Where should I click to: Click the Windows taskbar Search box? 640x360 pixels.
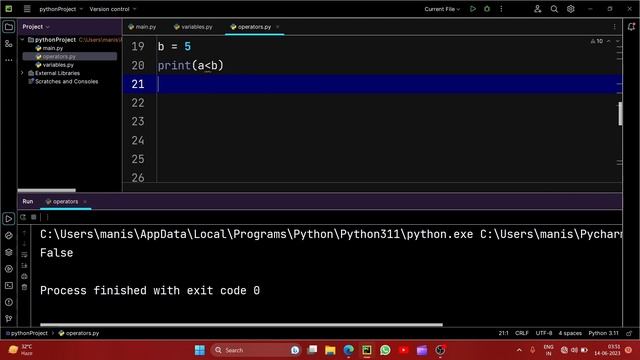256,350
